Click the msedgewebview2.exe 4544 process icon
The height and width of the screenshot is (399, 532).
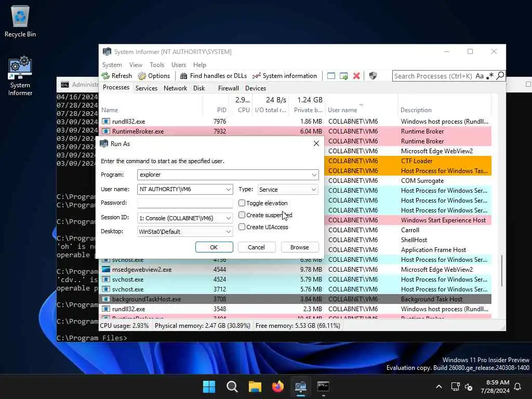[x=106, y=270]
